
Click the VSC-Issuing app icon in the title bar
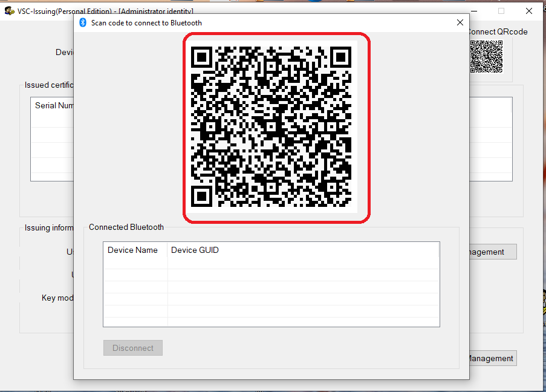9,11
